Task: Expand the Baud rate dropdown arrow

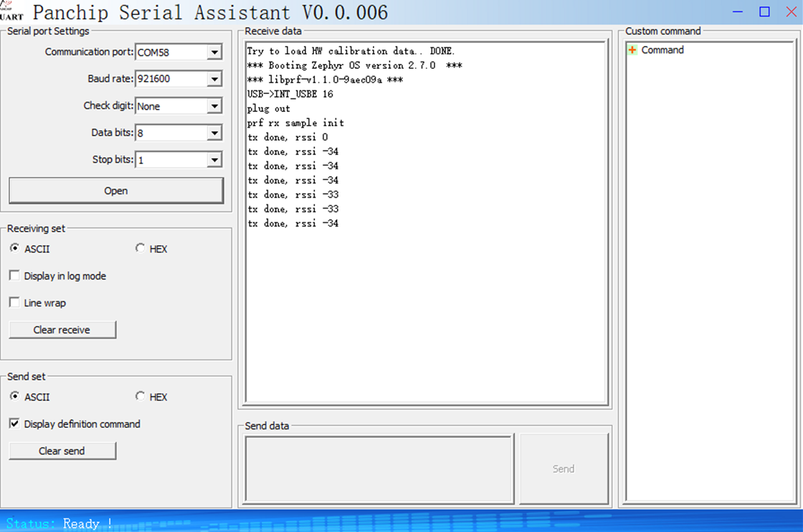Action: (214, 79)
